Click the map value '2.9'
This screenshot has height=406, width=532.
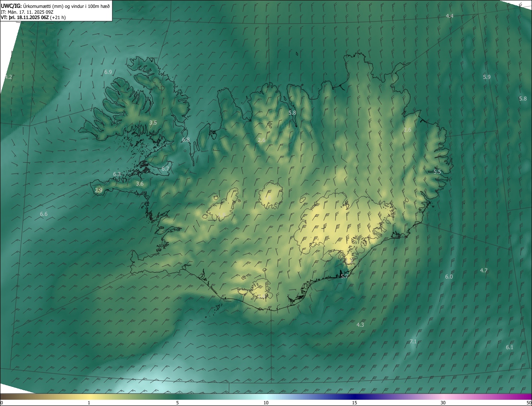coord(99,190)
